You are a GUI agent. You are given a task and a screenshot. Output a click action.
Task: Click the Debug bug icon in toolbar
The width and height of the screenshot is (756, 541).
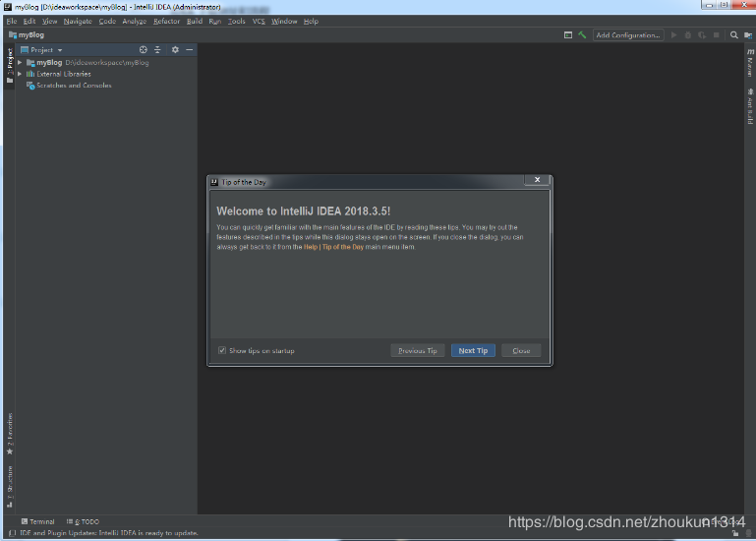688,34
